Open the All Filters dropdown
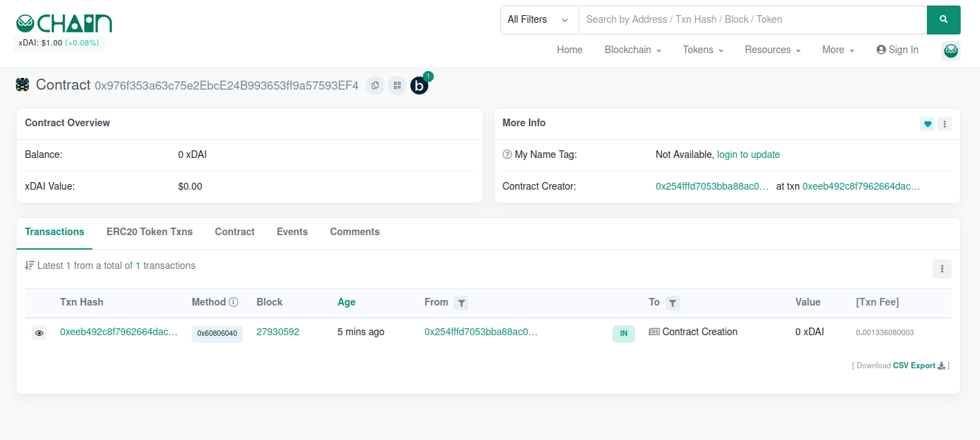The image size is (980, 440). pos(539,19)
